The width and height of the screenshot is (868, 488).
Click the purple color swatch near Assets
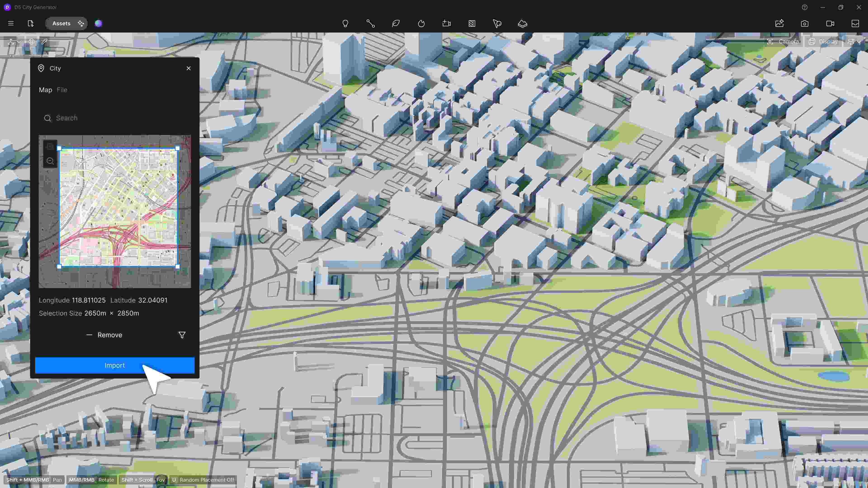(98, 23)
